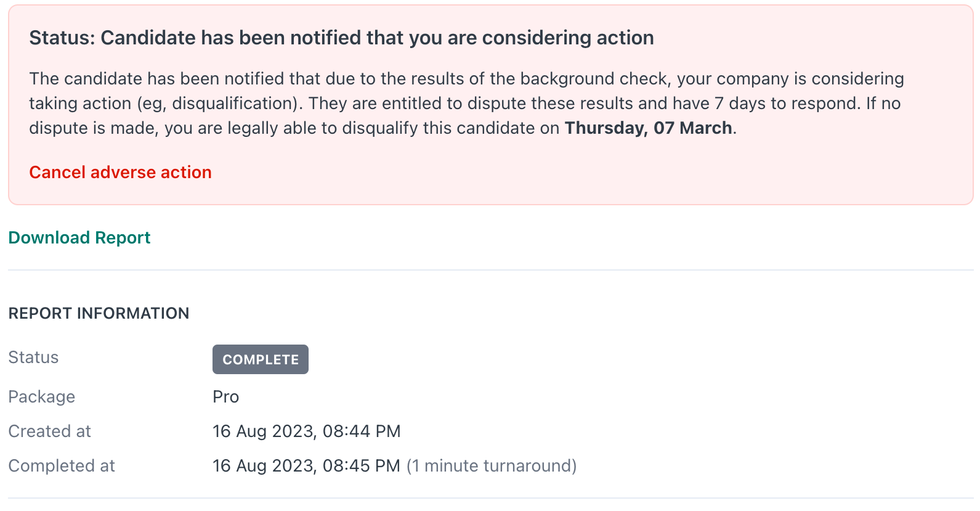
Task: Click the 'Created at' row label
Action: click(49, 431)
